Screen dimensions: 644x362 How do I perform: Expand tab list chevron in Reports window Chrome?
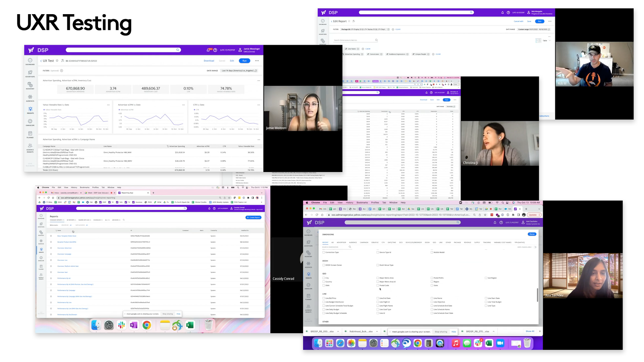click(x=262, y=193)
